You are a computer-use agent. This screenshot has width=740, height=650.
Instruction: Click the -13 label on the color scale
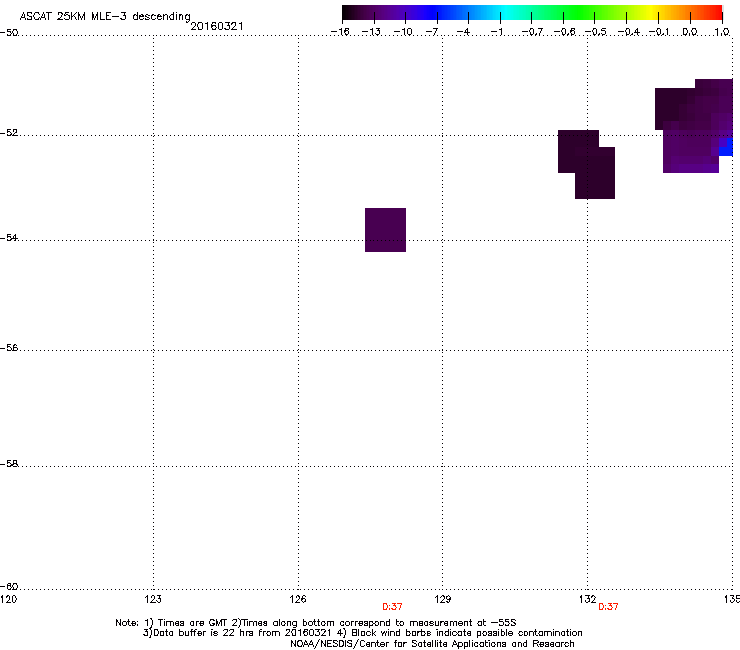(x=371, y=32)
